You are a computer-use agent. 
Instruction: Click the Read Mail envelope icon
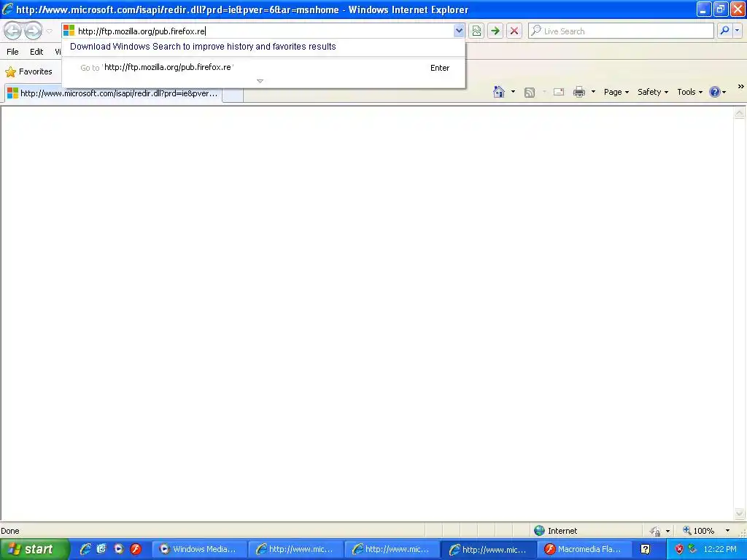pos(558,92)
